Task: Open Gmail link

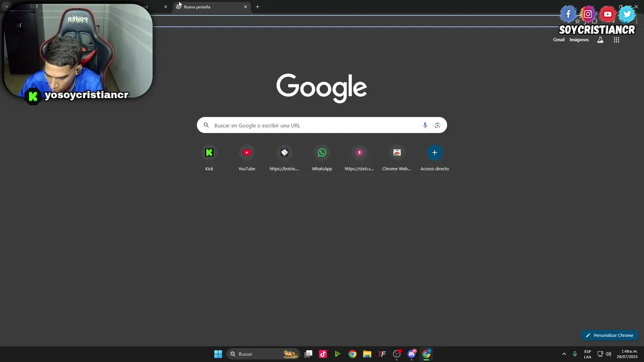Action: (x=559, y=40)
